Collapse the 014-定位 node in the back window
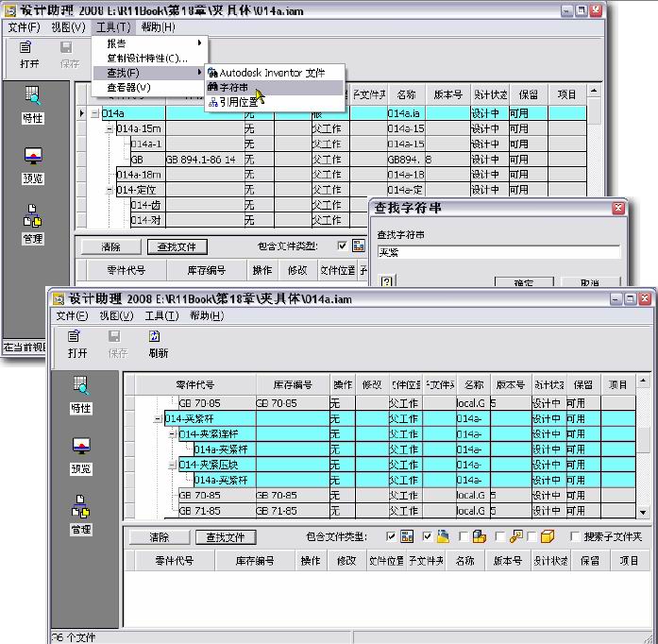Image resolution: width=658 pixels, height=644 pixels. pos(110,190)
